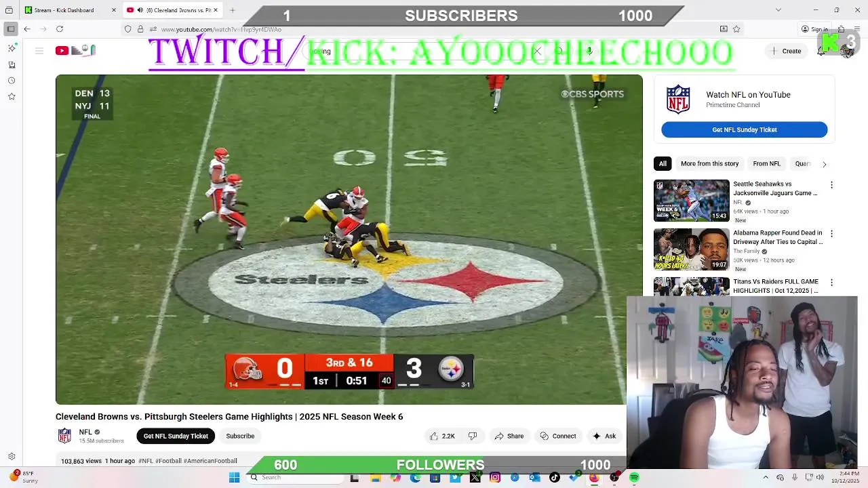The image size is (868, 488).
Task: Open X app from the taskbar
Action: (475, 478)
